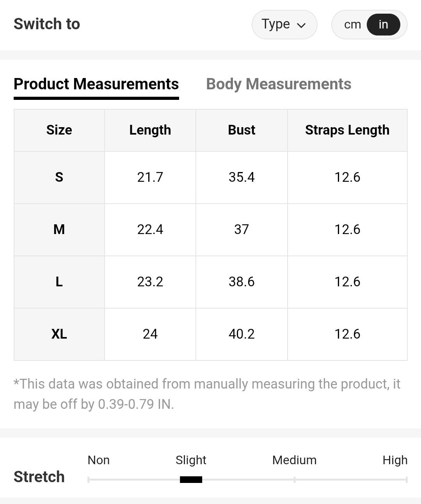The image size is (421, 504).
Task: Click the Size column header
Action: pos(59,130)
